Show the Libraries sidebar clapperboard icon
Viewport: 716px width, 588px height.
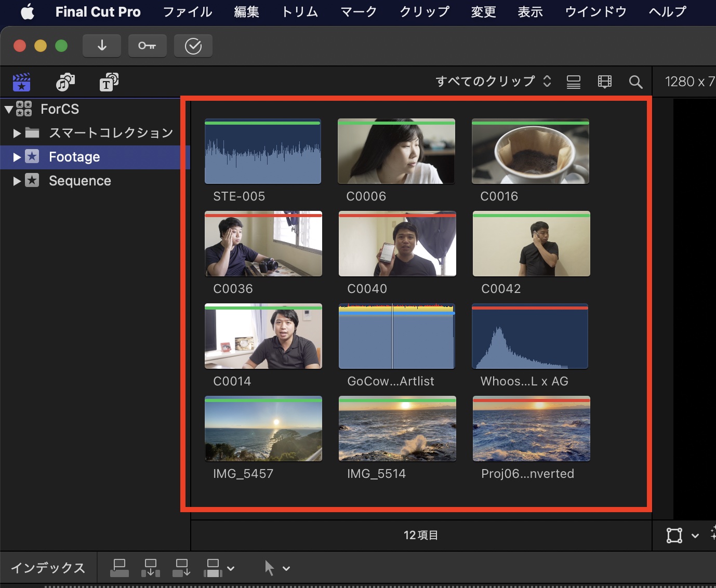coord(21,82)
